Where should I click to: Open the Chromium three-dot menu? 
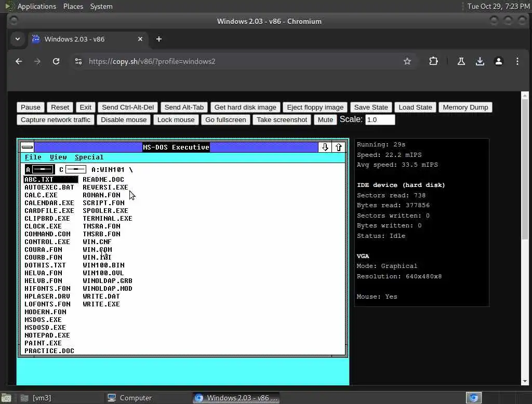(x=517, y=61)
